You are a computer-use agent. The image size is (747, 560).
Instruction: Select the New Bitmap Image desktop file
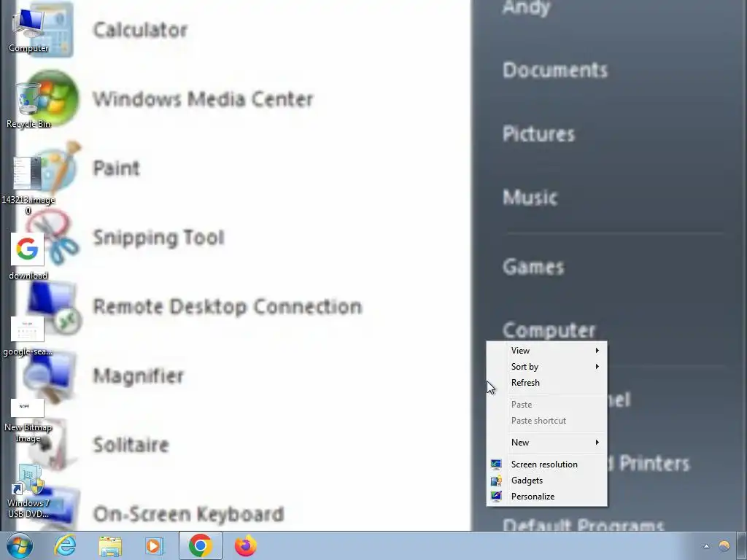click(28, 421)
